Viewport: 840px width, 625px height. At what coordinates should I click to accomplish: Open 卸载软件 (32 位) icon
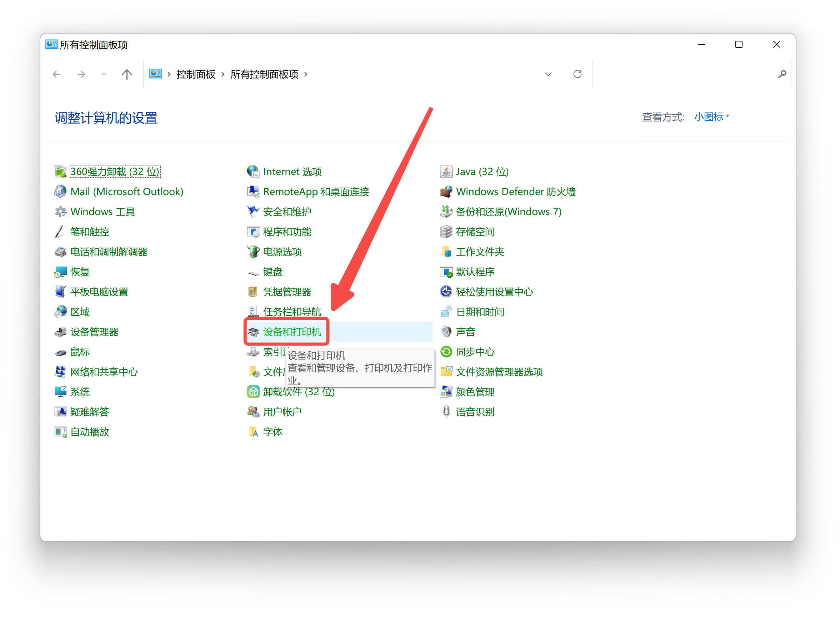click(253, 392)
